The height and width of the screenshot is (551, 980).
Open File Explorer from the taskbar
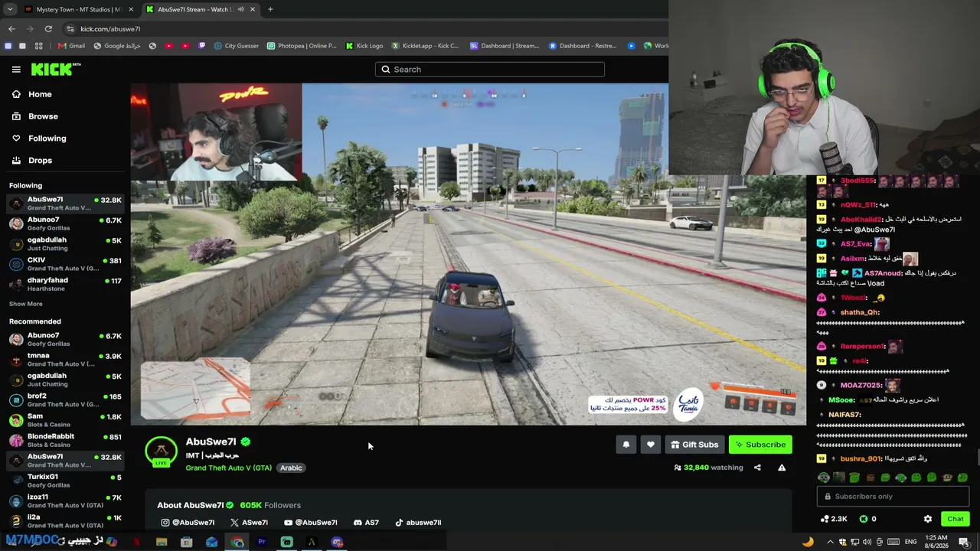[162, 542]
